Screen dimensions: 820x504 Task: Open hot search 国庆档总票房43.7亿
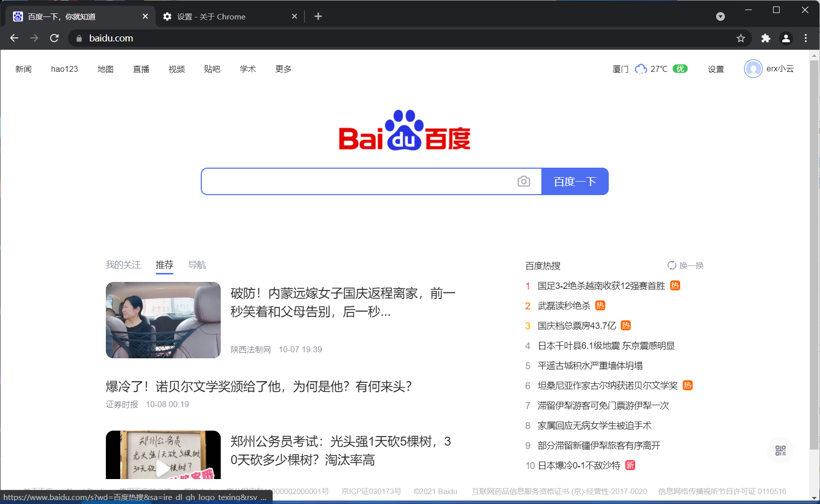click(577, 325)
